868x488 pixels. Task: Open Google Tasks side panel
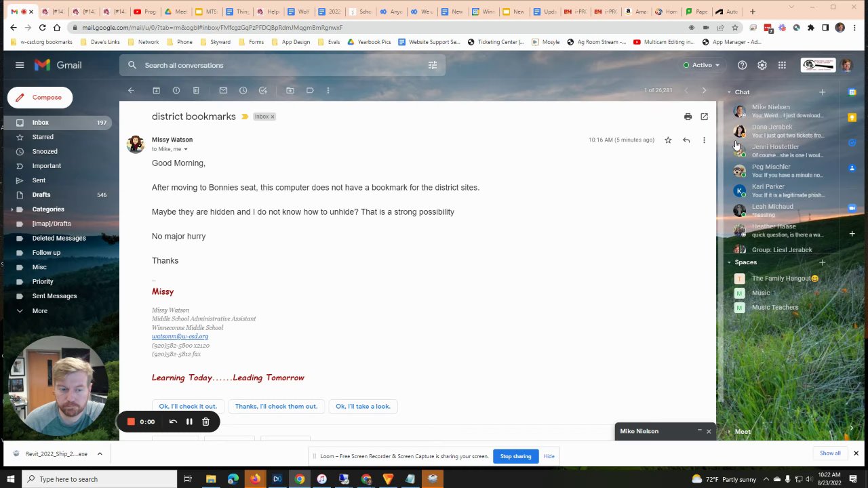pos(852,142)
